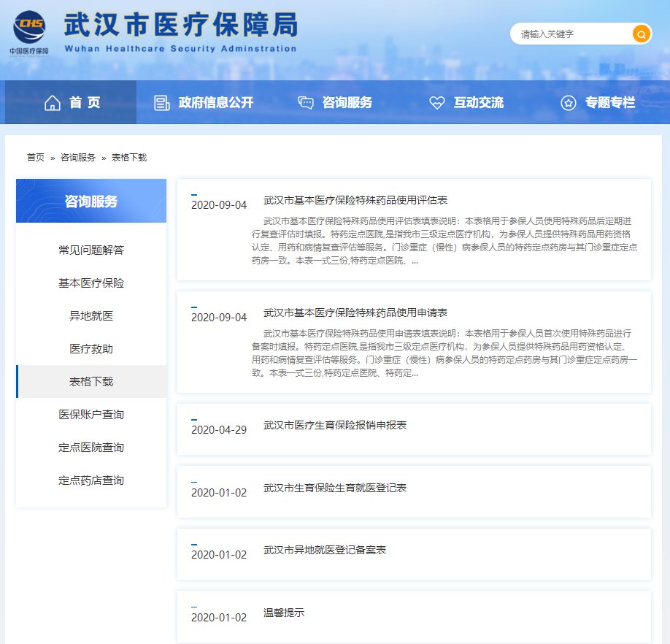Click the star icon beside 专题专栏
Image resolution: width=670 pixels, height=644 pixels.
[x=568, y=103]
